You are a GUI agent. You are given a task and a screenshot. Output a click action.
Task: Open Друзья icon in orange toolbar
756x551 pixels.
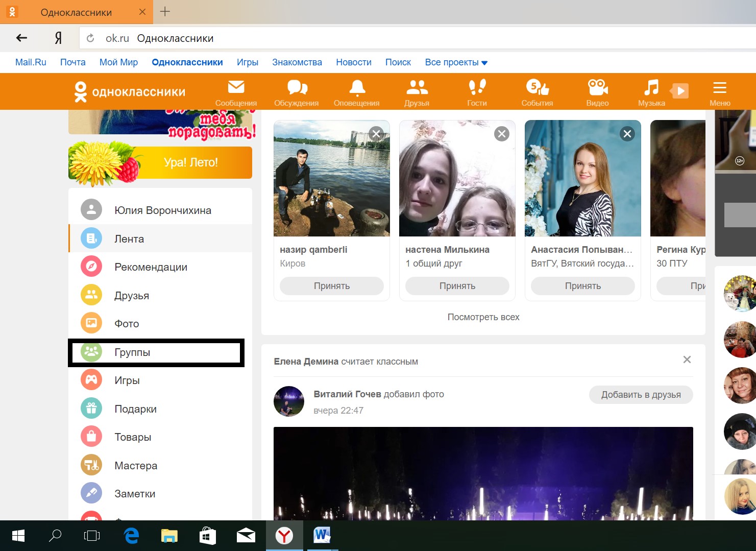(x=417, y=93)
